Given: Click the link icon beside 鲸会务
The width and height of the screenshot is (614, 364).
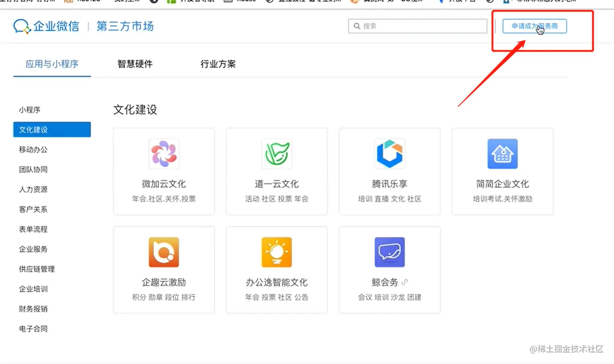Looking at the screenshot, I should click(x=405, y=282).
